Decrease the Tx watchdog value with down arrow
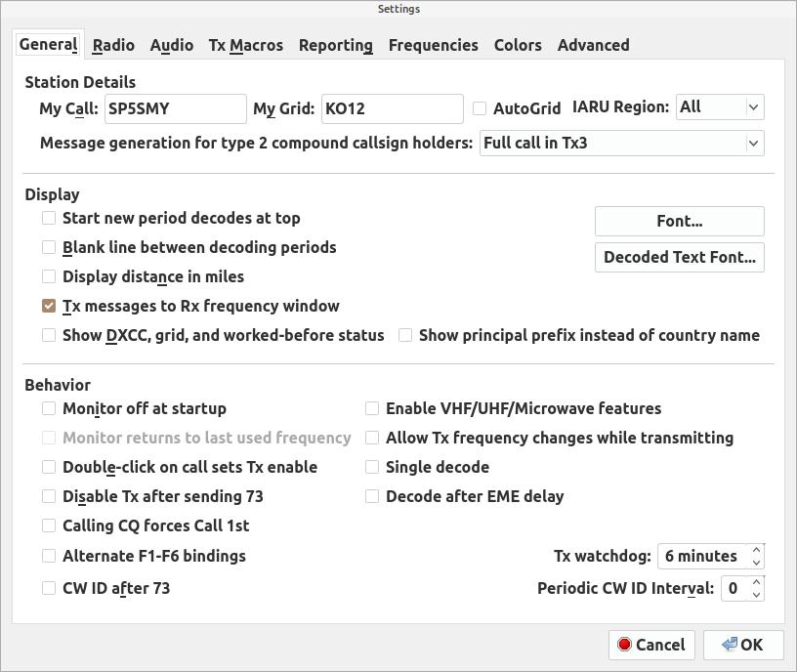 pyautogui.click(x=756, y=563)
